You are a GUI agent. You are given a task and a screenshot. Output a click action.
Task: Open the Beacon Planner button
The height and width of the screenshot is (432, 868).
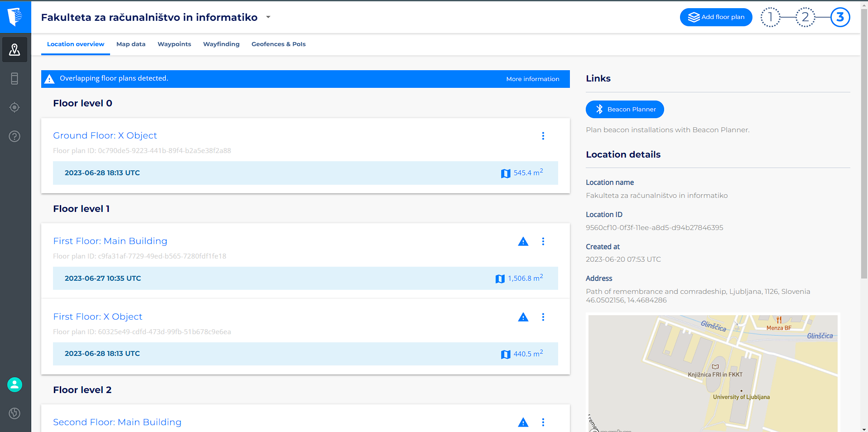coord(625,109)
